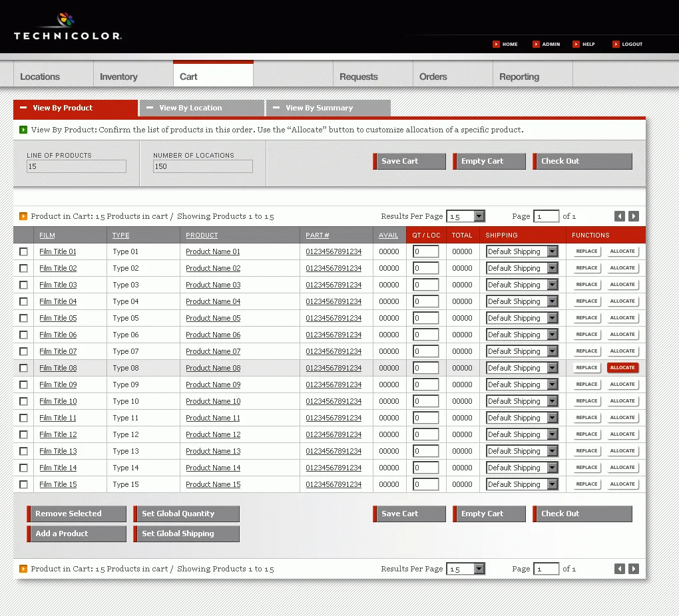The width and height of the screenshot is (679, 616).
Task: Click "Type 09" cell text
Action: point(126,385)
